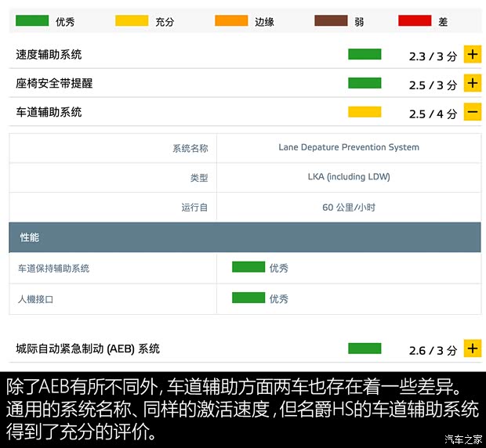Click Lane Depature Prevention System value
This screenshot has width=486, height=448.
click(349, 147)
